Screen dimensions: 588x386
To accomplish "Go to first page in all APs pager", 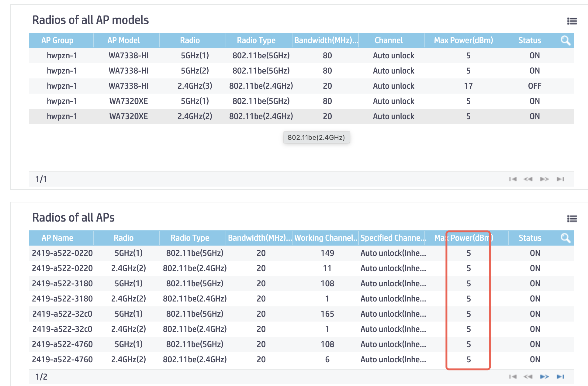I will point(513,377).
